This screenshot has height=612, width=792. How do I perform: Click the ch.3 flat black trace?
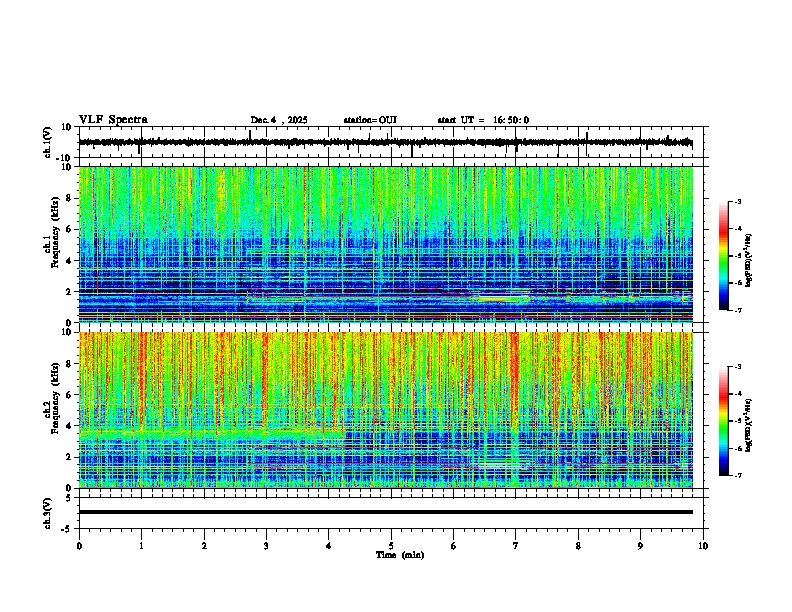(x=386, y=512)
